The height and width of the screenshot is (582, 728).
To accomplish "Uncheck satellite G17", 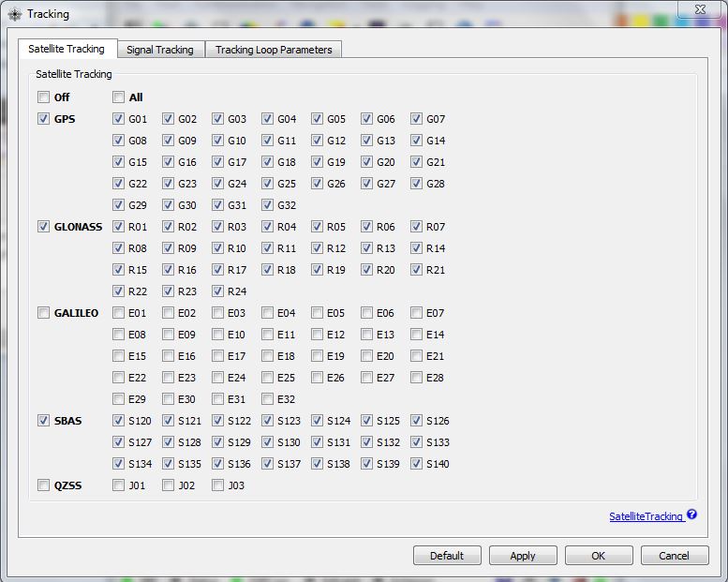I will coord(217,162).
